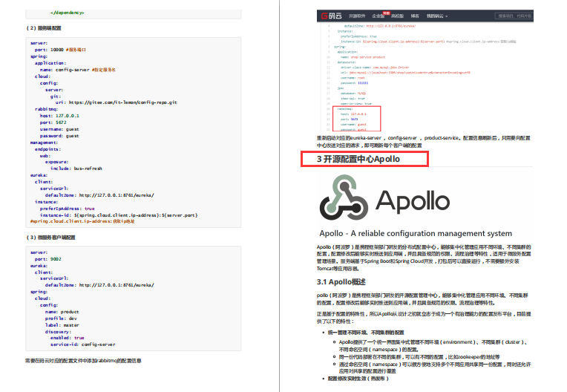
Task: Click the '</dependency>' line at page top
Action: (68, 13)
